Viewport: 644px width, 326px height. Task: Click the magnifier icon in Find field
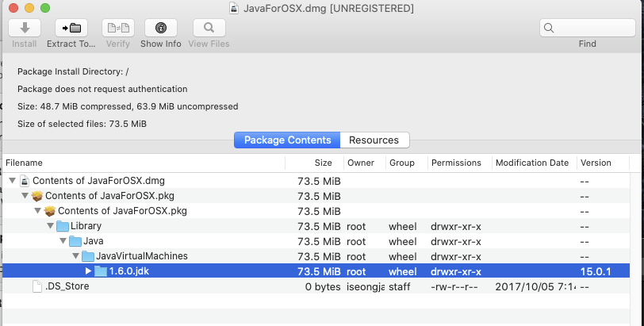pyautogui.click(x=549, y=28)
